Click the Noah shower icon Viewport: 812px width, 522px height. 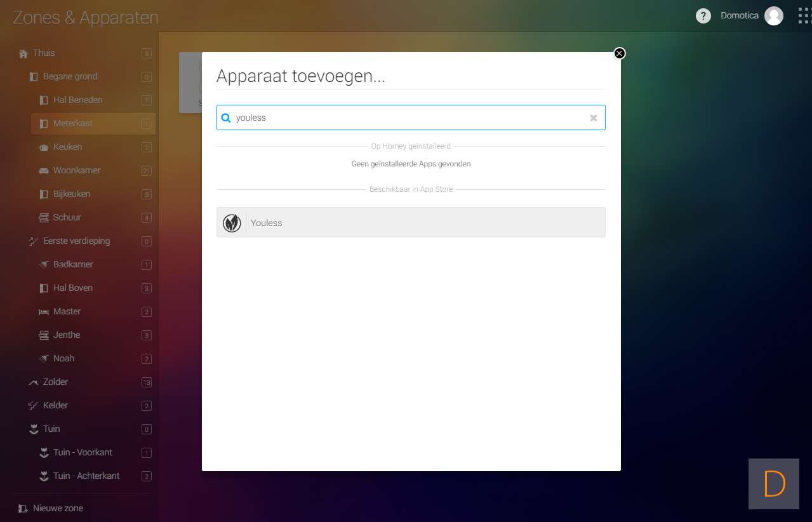coord(44,359)
